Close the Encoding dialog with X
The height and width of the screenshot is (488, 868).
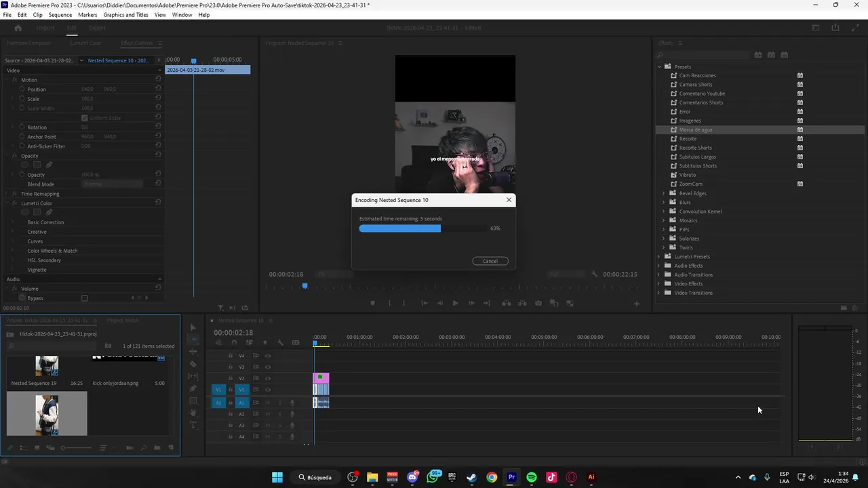coord(509,200)
